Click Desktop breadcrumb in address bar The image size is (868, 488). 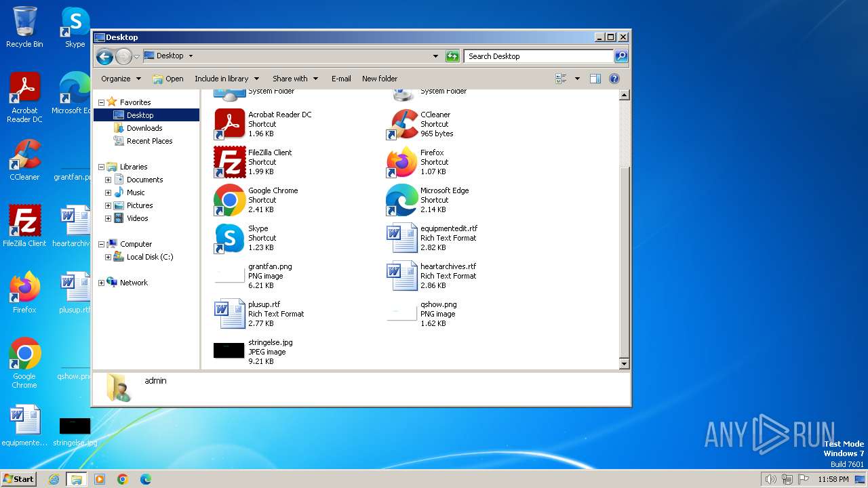[x=170, y=56]
